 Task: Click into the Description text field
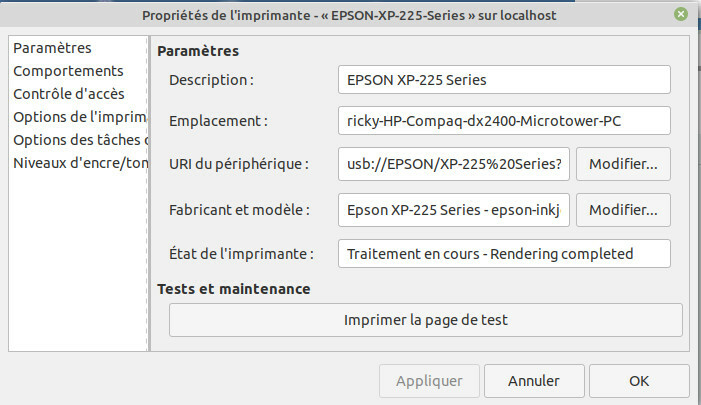[x=504, y=79]
